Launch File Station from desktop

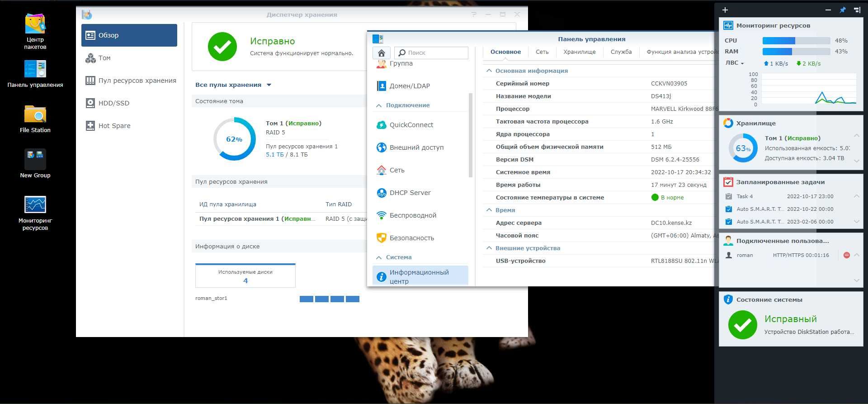pos(35,119)
